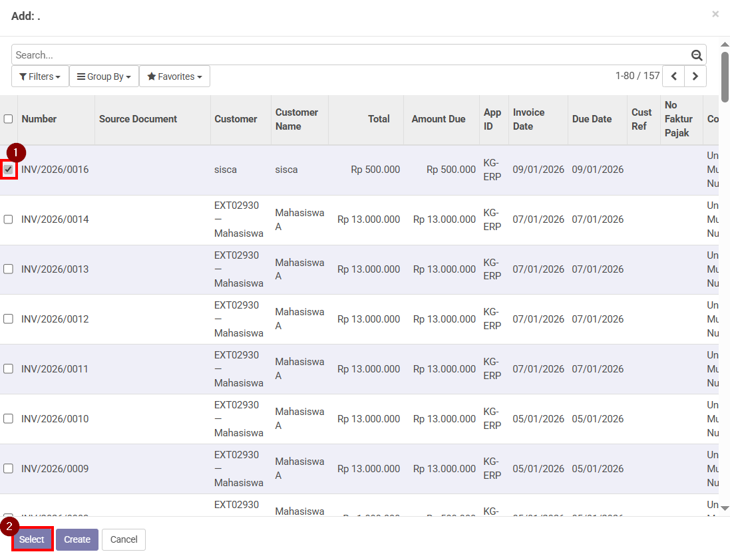The width and height of the screenshot is (730, 560).
Task: Click the Create button
Action: 77,539
